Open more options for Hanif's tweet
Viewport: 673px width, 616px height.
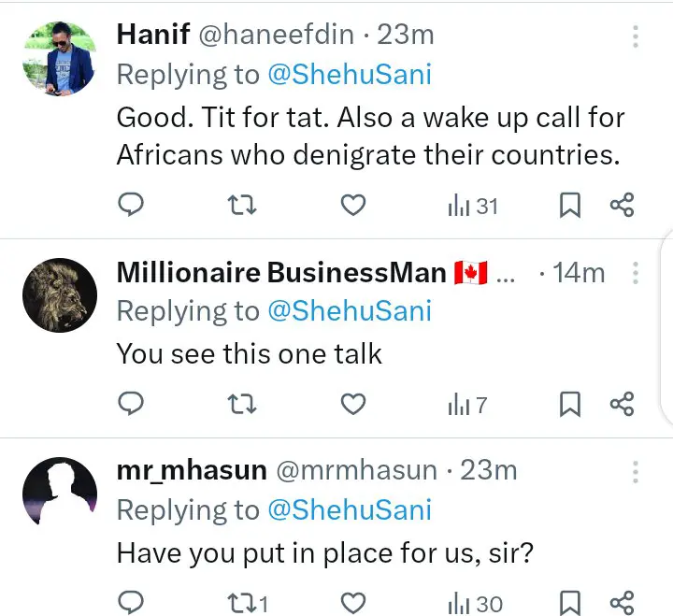[x=636, y=36]
